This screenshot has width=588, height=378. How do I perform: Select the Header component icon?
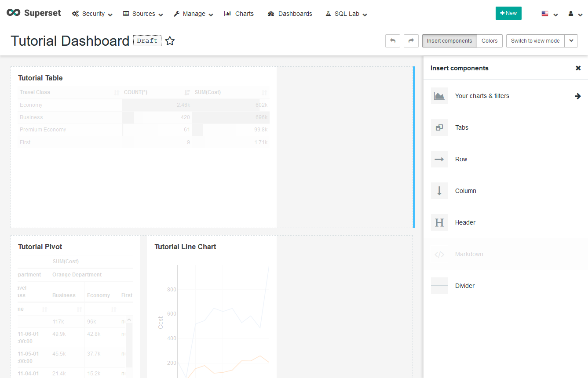click(x=439, y=222)
